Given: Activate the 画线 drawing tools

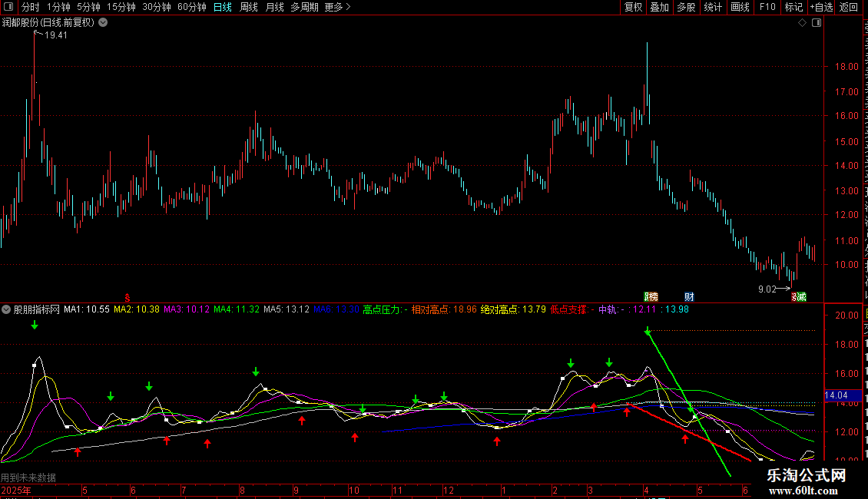Looking at the screenshot, I should click(740, 7).
